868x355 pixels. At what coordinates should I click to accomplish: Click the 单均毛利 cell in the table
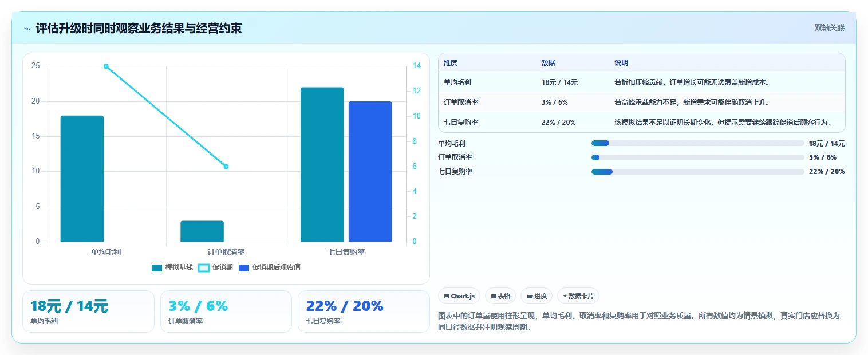457,82
